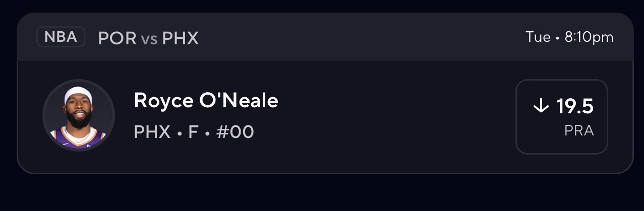Click the 'vs' text between teams

click(149, 39)
